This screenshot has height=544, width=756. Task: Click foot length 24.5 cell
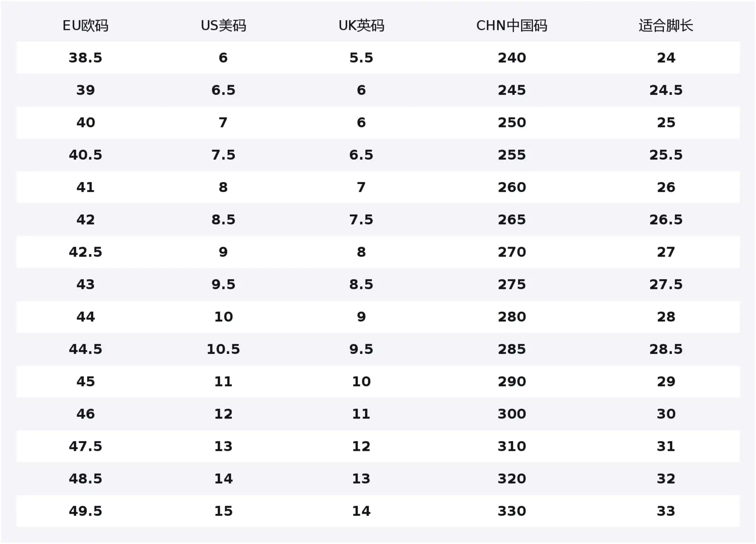point(666,90)
